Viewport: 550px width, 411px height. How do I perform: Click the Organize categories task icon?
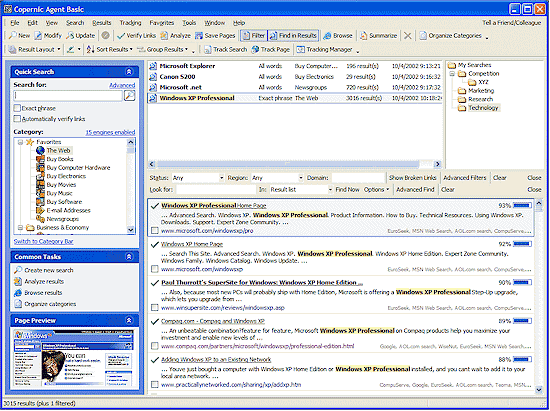pyautogui.click(x=18, y=304)
